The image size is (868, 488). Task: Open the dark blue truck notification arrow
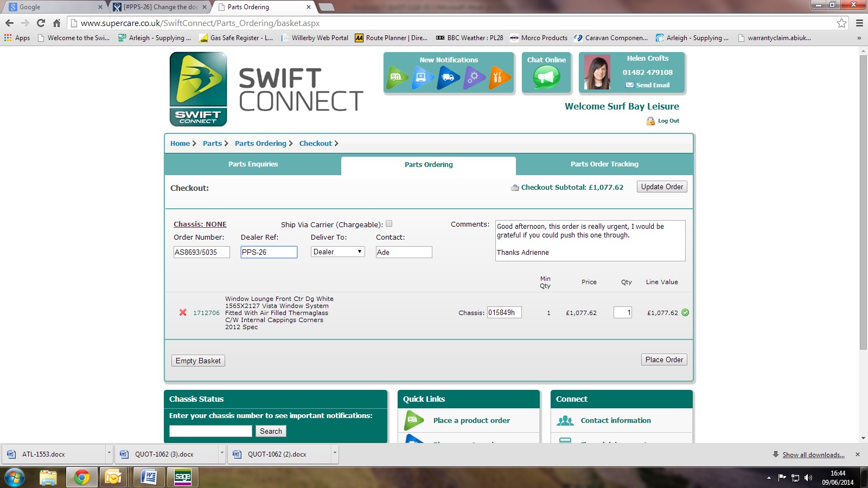448,78
